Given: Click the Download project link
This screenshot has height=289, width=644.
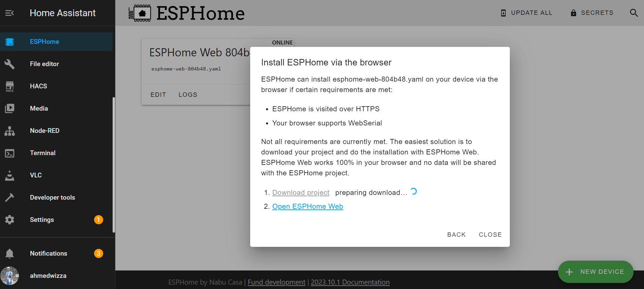Looking at the screenshot, I should (301, 193).
